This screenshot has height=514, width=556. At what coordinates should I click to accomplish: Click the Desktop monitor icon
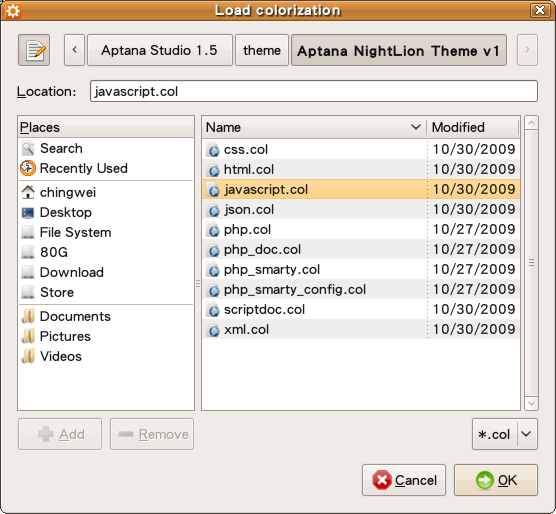(28, 213)
